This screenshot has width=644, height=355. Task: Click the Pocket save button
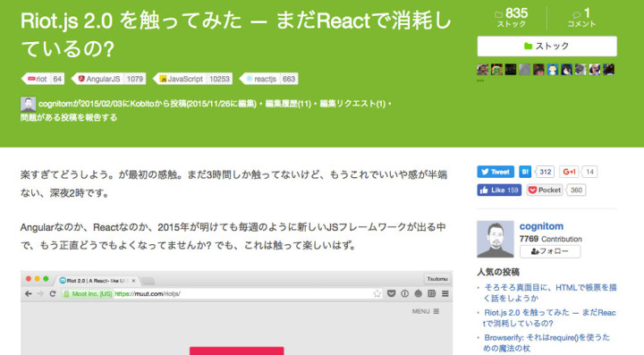tap(545, 190)
